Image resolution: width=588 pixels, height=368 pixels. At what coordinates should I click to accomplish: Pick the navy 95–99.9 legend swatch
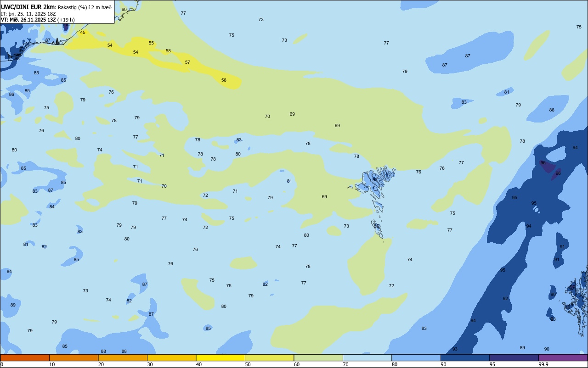[514, 357]
